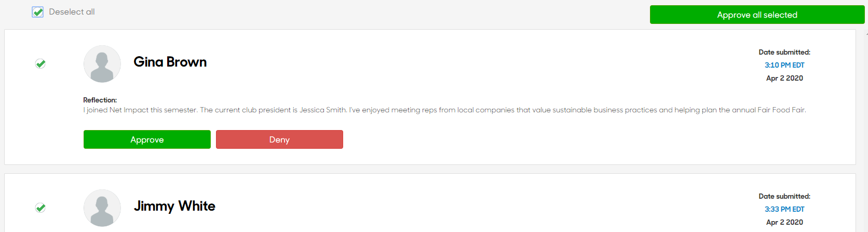Untick the checkmark beside Jimmy White
The height and width of the screenshot is (232, 868).
(x=40, y=208)
